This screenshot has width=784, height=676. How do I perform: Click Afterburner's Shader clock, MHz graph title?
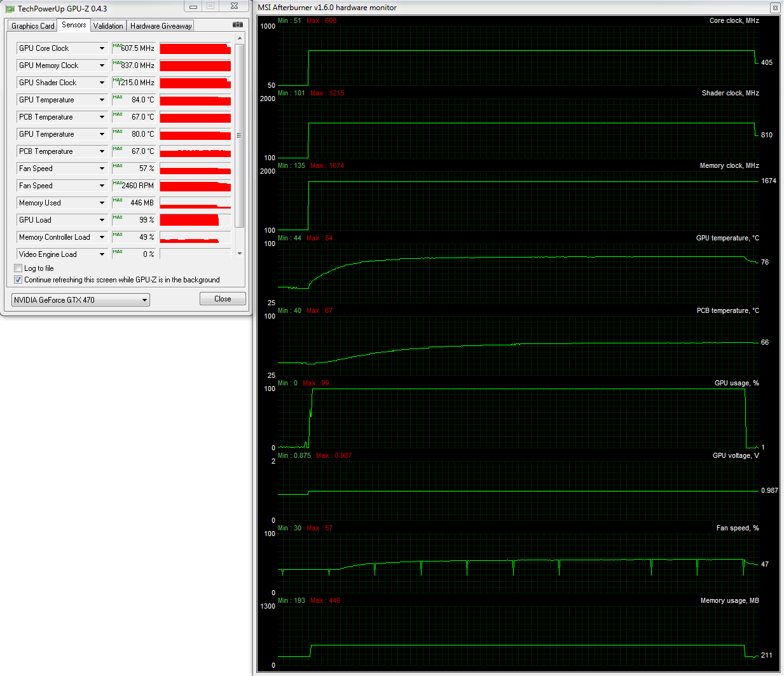[x=731, y=93]
